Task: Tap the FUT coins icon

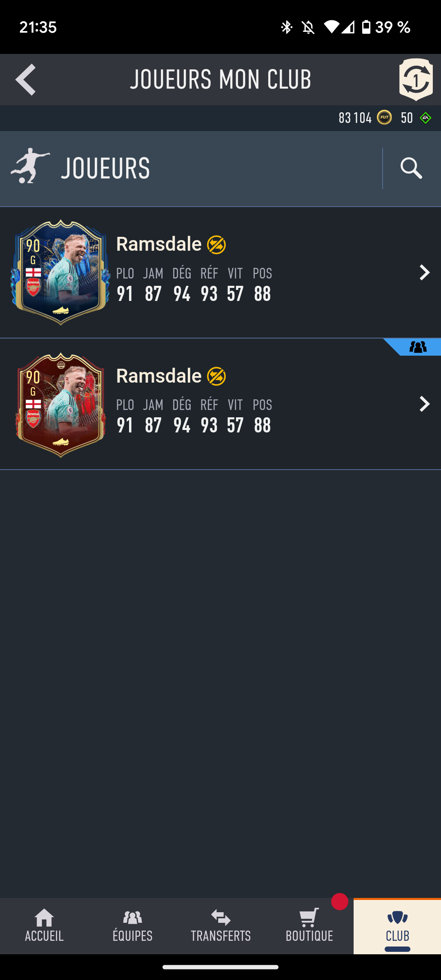Action: pos(384,118)
